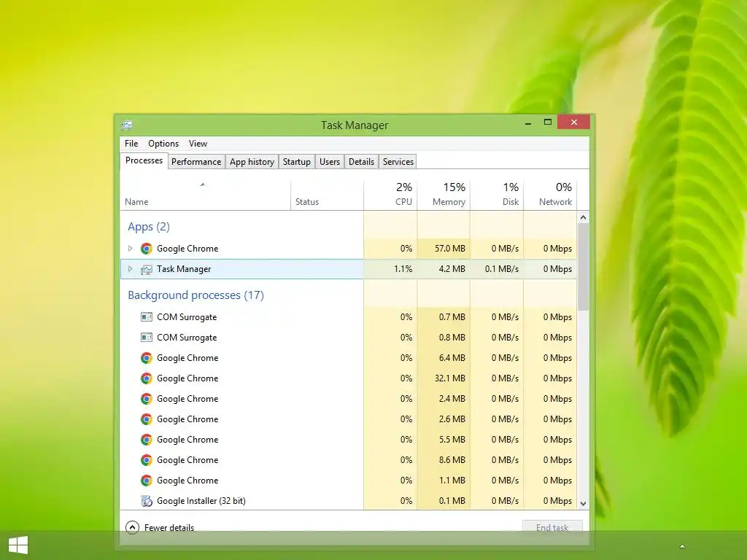Click Task Manager row icon in Apps

(x=146, y=270)
